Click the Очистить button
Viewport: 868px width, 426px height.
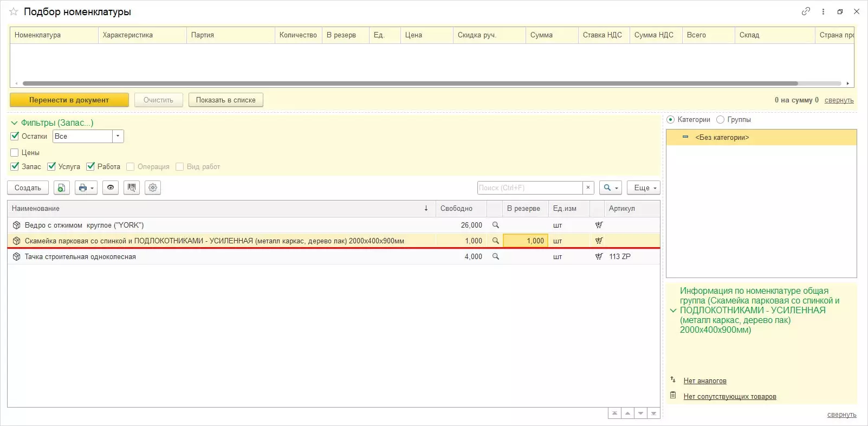coord(158,100)
